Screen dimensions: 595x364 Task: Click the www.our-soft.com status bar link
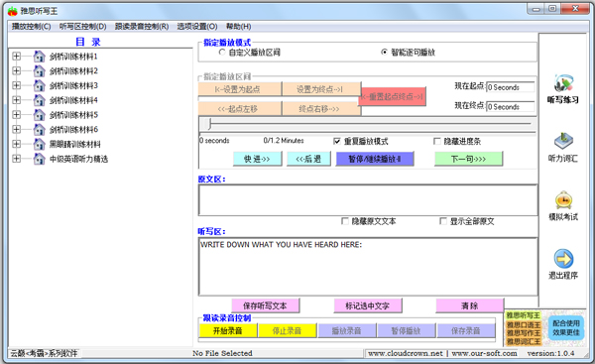coord(484,353)
